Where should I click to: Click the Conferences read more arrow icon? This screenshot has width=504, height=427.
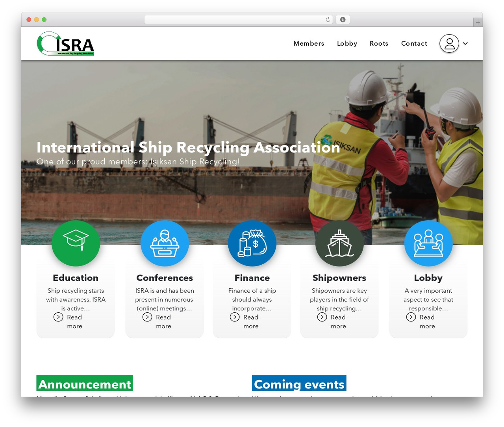point(147,317)
